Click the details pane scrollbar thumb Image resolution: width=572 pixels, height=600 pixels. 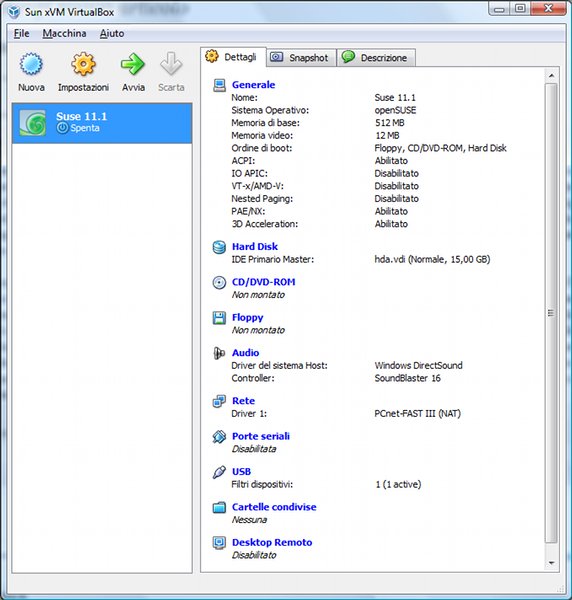551,313
